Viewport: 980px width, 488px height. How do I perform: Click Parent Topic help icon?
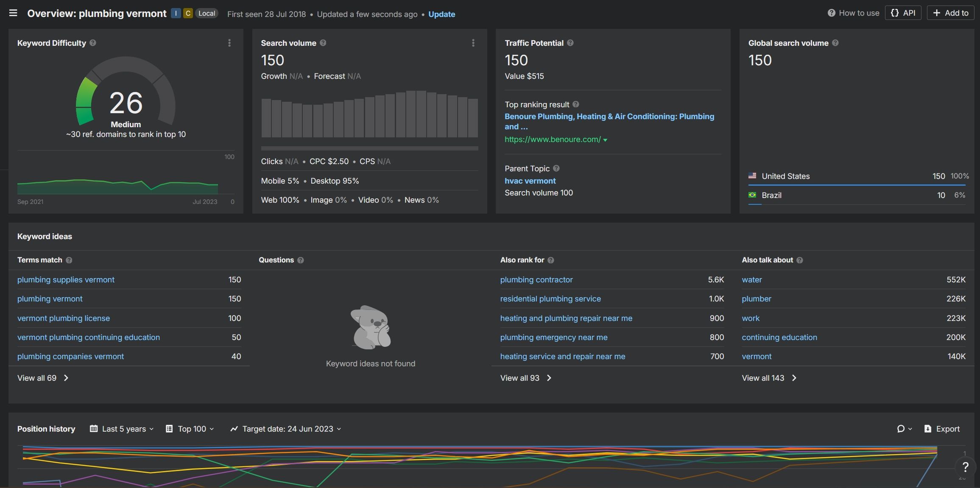tap(556, 168)
